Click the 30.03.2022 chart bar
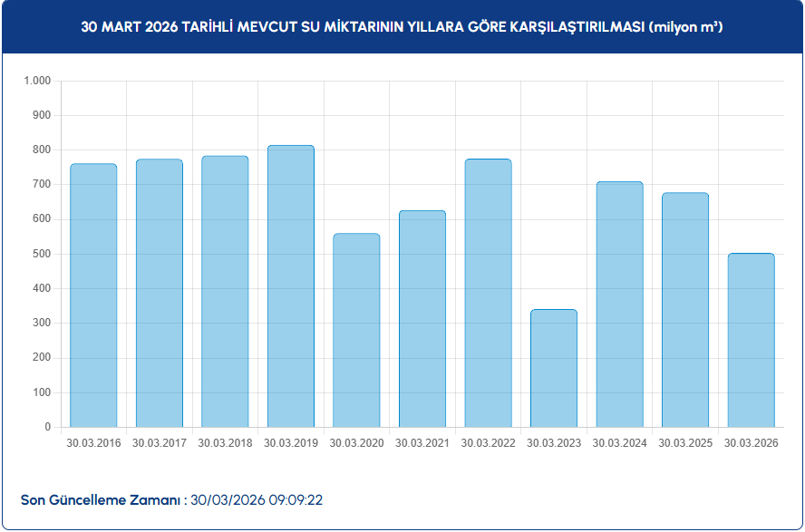This screenshot has height=532, width=805. [x=488, y=294]
